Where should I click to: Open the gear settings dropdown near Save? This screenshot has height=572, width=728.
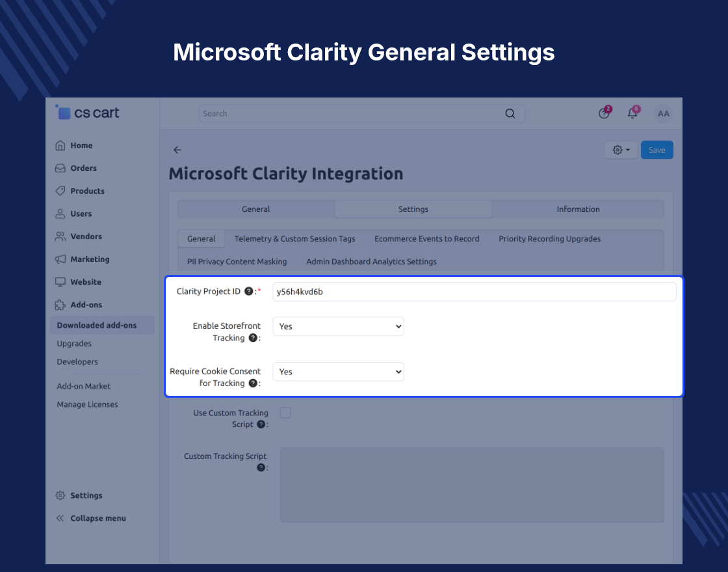tap(621, 150)
